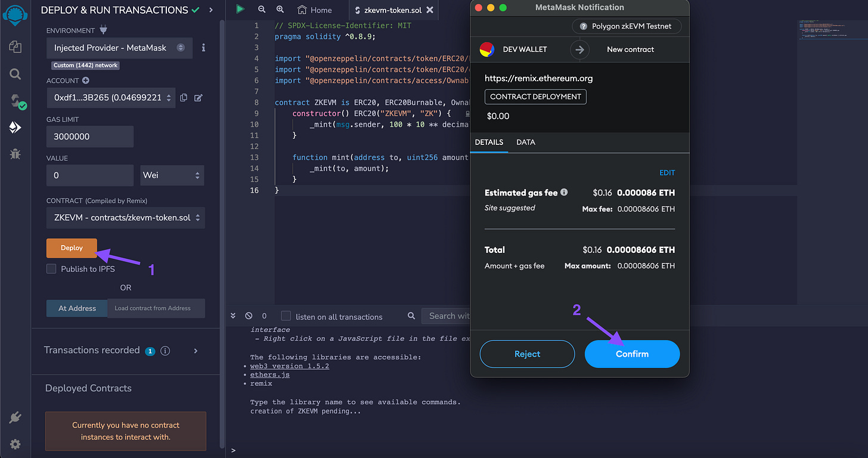Select the DETAILS tab in MetaMask
Image resolution: width=868 pixels, height=458 pixels.
(489, 142)
